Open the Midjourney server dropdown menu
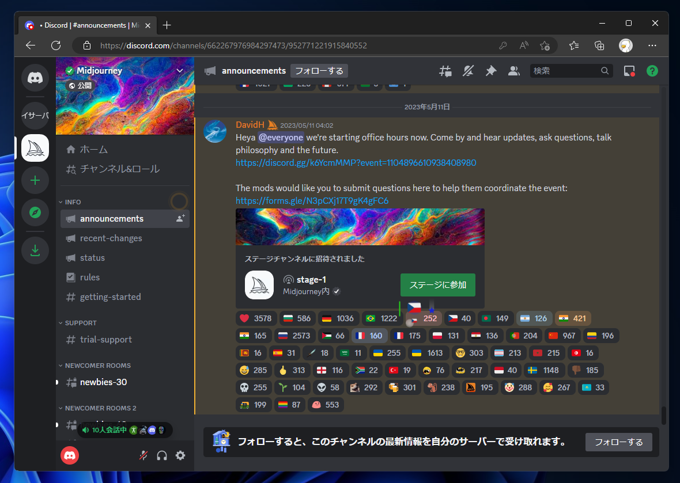Image resolution: width=680 pixels, height=483 pixels. point(180,70)
